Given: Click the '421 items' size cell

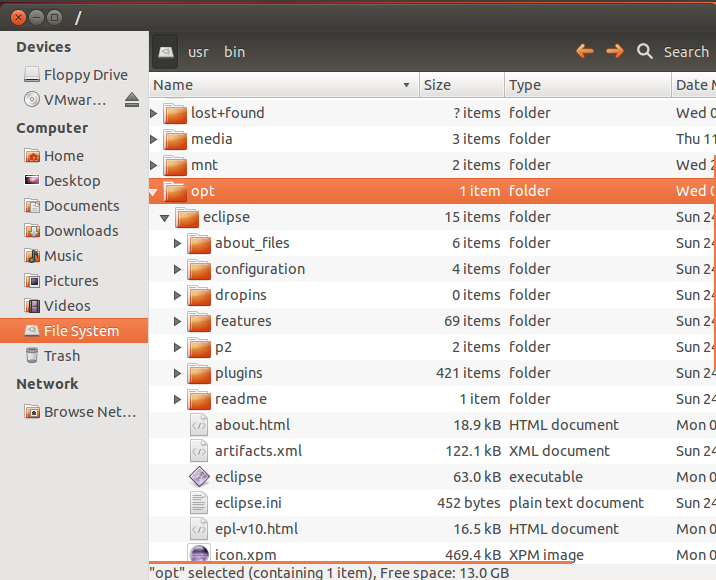Looking at the screenshot, I should 468,373.
